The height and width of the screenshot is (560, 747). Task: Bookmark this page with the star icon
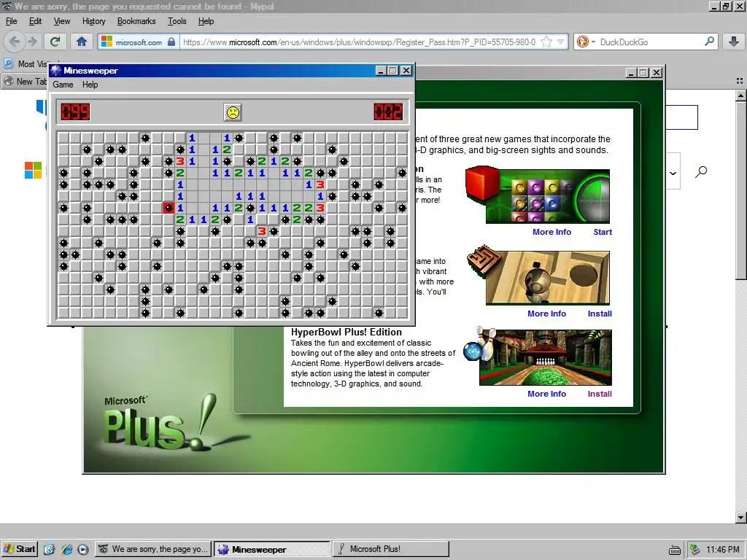click(546, 42)
